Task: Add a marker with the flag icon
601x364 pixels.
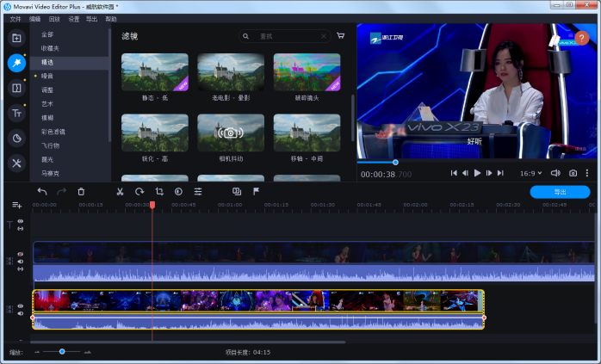Action: point(256,192)
